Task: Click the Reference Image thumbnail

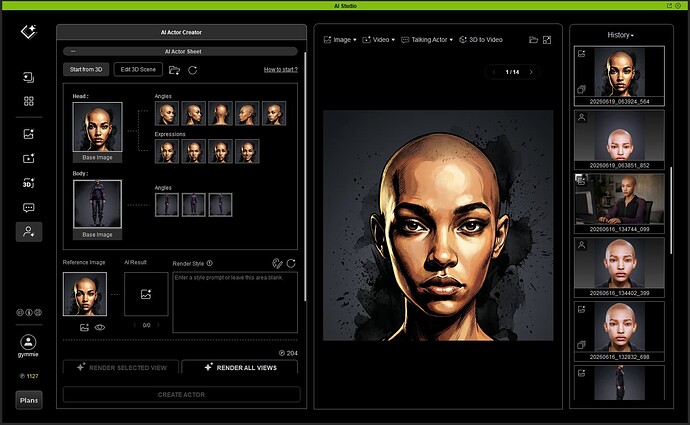Action: tap(84, 294)
